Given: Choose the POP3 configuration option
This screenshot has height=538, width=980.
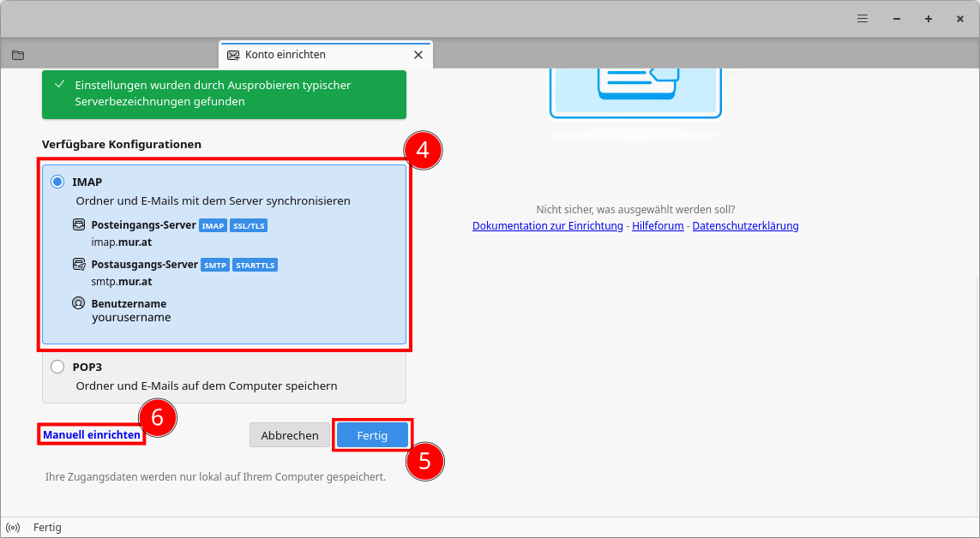Looking at the screenshot, I should (57, 367).
